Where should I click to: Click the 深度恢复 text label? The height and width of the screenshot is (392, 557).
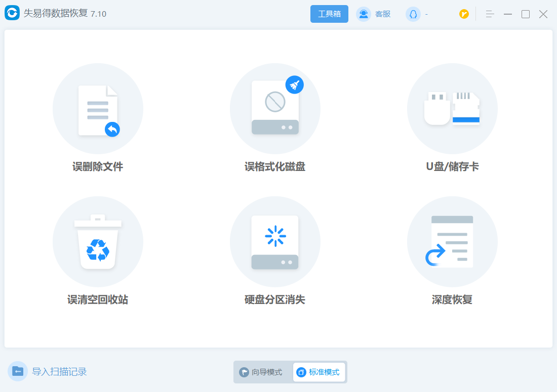click(452, 299)
